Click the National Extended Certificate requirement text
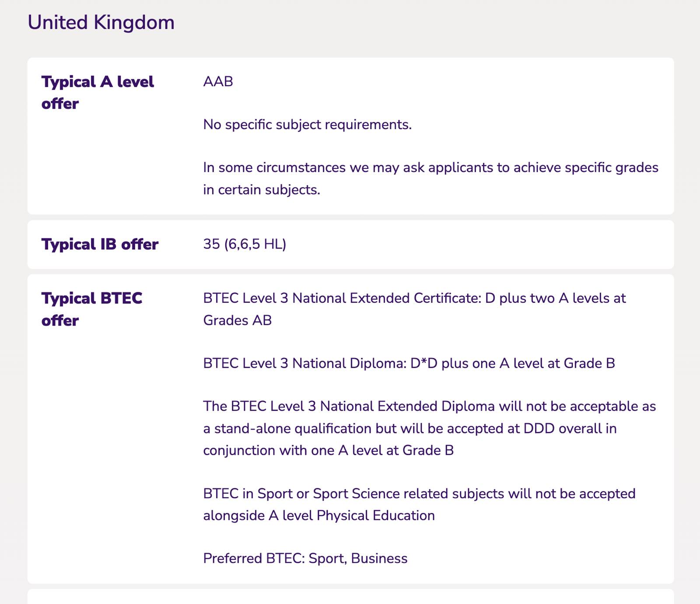700x604 pixels. point(415,309)
